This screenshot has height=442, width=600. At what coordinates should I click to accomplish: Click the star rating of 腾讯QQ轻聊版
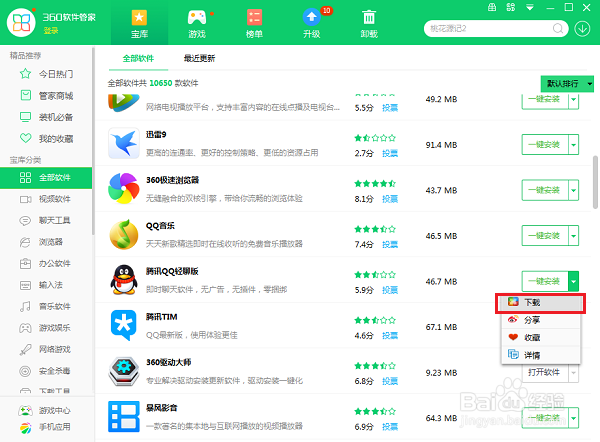tap(375, 275)
